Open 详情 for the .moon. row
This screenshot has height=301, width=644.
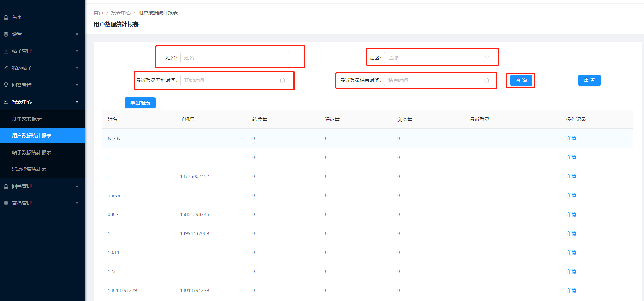click(571, 195)
